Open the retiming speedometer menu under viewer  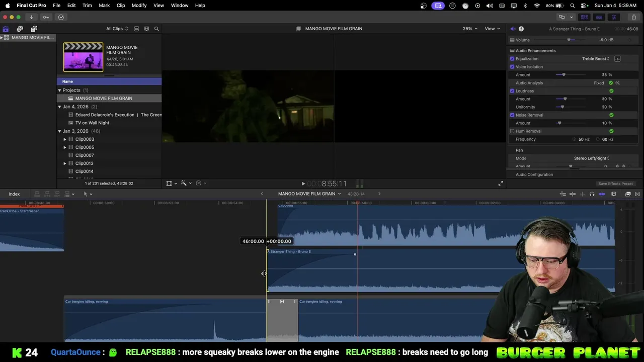(200, 183)
